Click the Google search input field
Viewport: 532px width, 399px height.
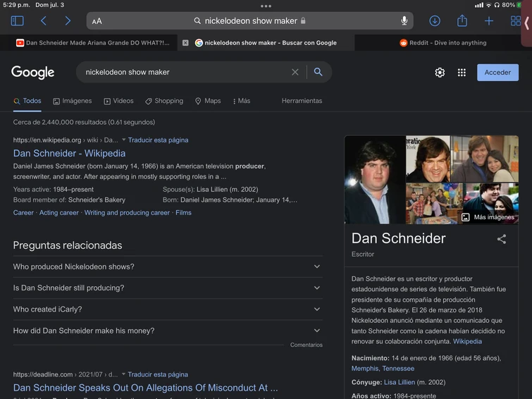[x=185, y=72]
